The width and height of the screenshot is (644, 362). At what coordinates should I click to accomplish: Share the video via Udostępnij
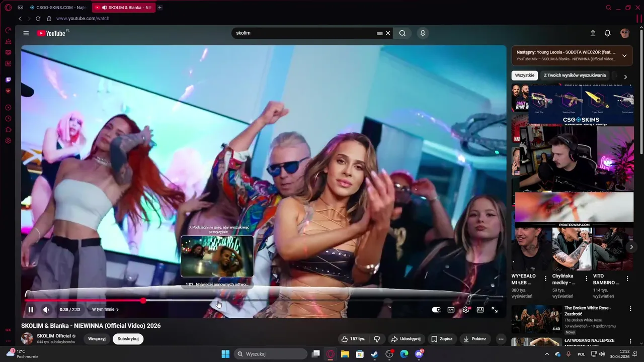[x=406, y=339]
